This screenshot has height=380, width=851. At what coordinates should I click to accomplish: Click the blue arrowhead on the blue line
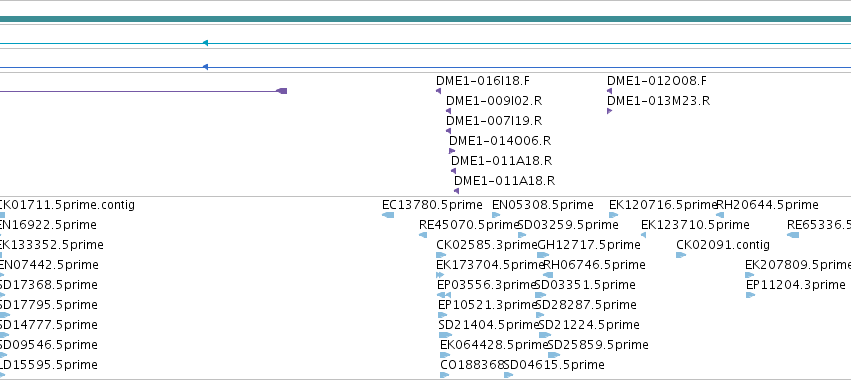click(x=205, y=67)
